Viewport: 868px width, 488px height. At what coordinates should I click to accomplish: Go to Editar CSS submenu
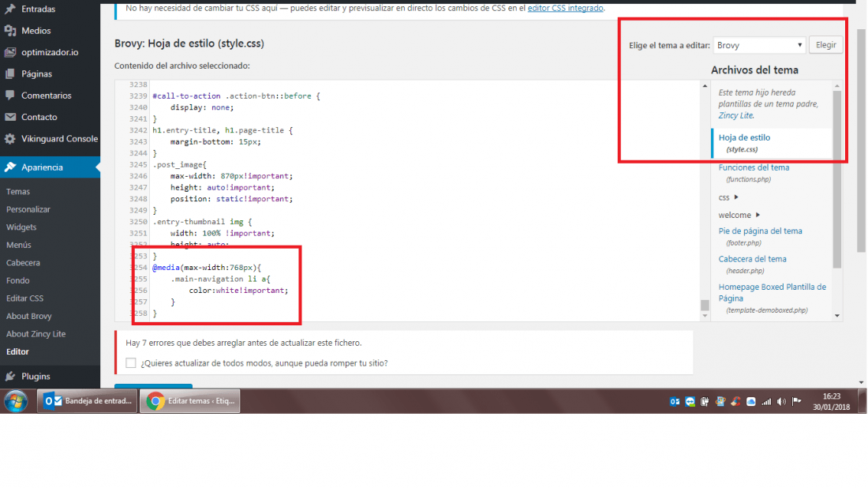click(x=24, y=298)
